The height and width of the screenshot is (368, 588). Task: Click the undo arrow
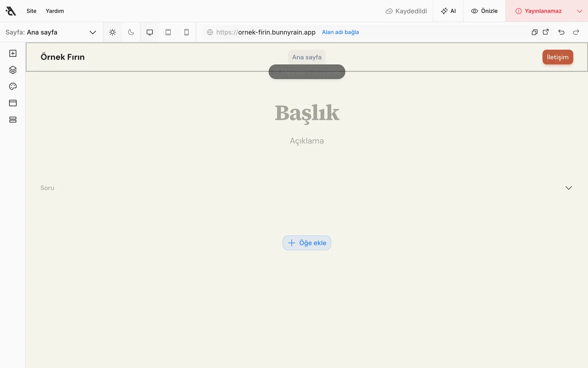coord(561,32)
